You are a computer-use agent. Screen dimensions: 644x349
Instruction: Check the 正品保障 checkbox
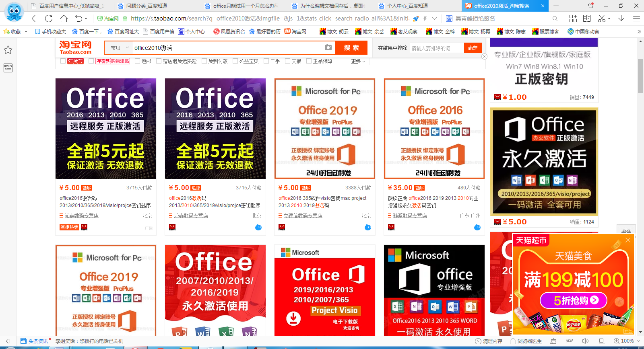coord(309,61)
